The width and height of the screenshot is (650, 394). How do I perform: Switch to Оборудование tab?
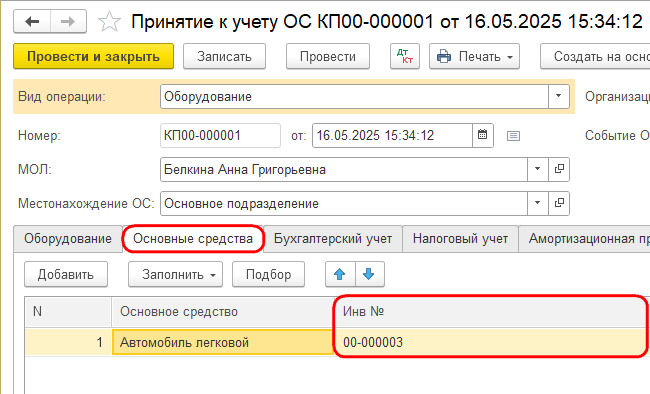point(68,239)
